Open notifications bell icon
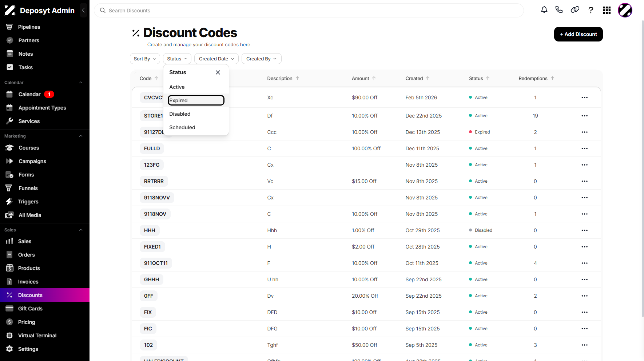644x361 pixels. (x=544, y=10)
